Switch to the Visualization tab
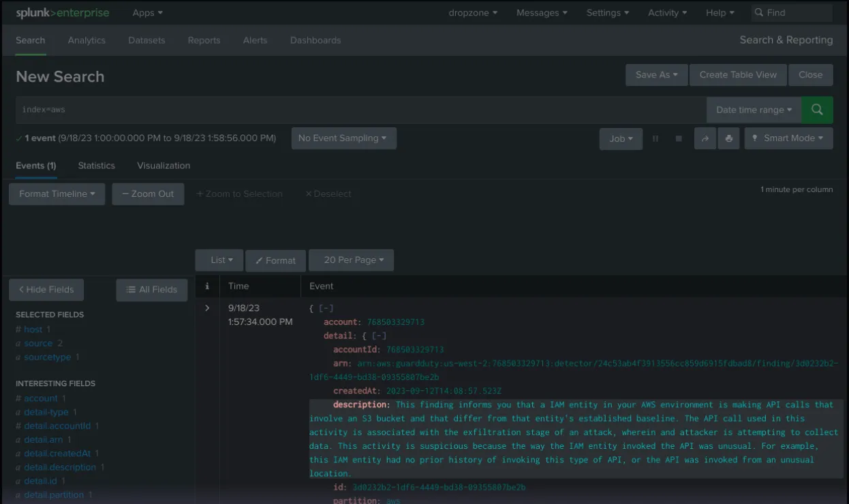The image size is (849, 504). (x=163, y=166)
